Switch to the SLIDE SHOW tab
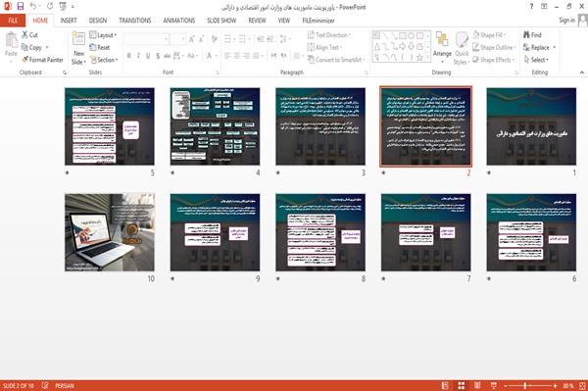Image resolution: width=588 pixels, height=391 pixels. (x=221, y=21)
